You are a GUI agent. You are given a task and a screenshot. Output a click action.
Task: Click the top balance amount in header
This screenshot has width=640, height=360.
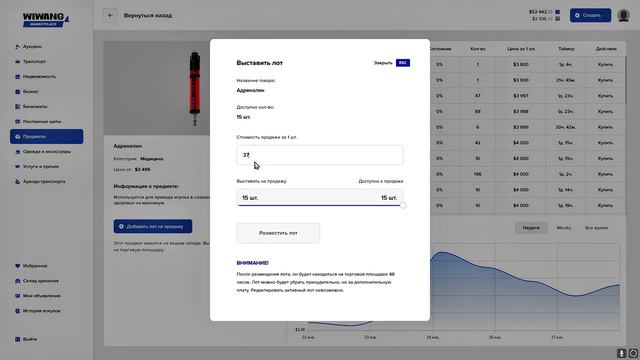541,12
